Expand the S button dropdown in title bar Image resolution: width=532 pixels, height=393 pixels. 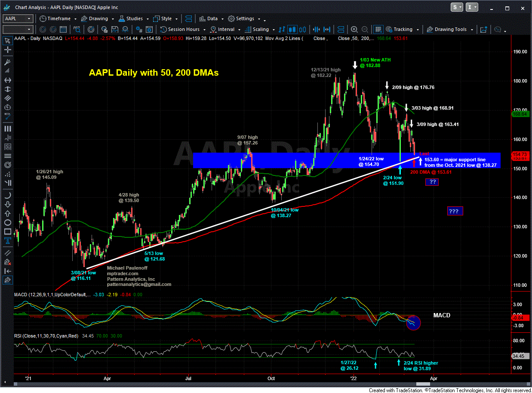(460, 7)
